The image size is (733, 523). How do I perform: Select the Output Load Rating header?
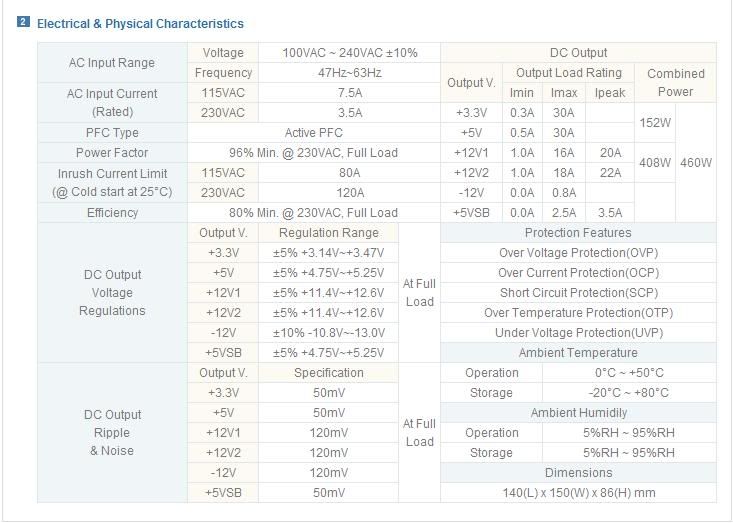(569, 73)
